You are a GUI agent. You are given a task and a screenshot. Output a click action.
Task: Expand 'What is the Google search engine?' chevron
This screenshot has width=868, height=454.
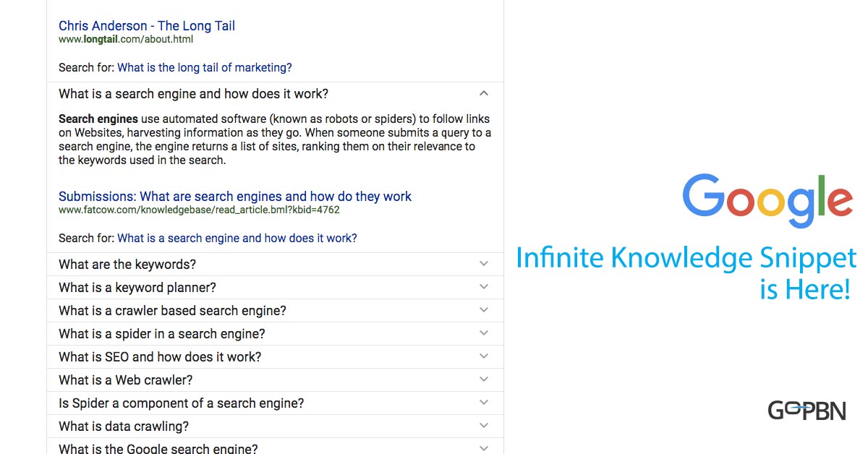click(484, 448)
